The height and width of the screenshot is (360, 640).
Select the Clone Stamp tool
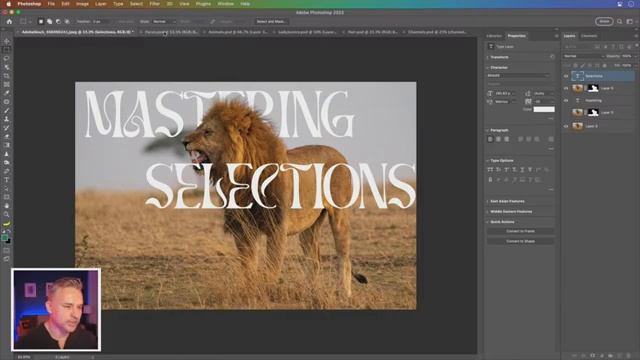pyautogui.click(x=7, y=119)
